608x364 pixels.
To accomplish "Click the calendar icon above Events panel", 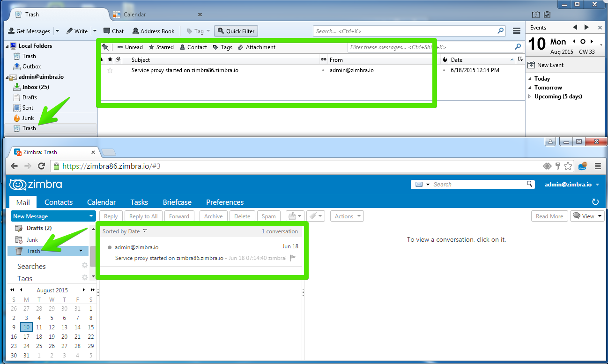I will coord(536,15).
